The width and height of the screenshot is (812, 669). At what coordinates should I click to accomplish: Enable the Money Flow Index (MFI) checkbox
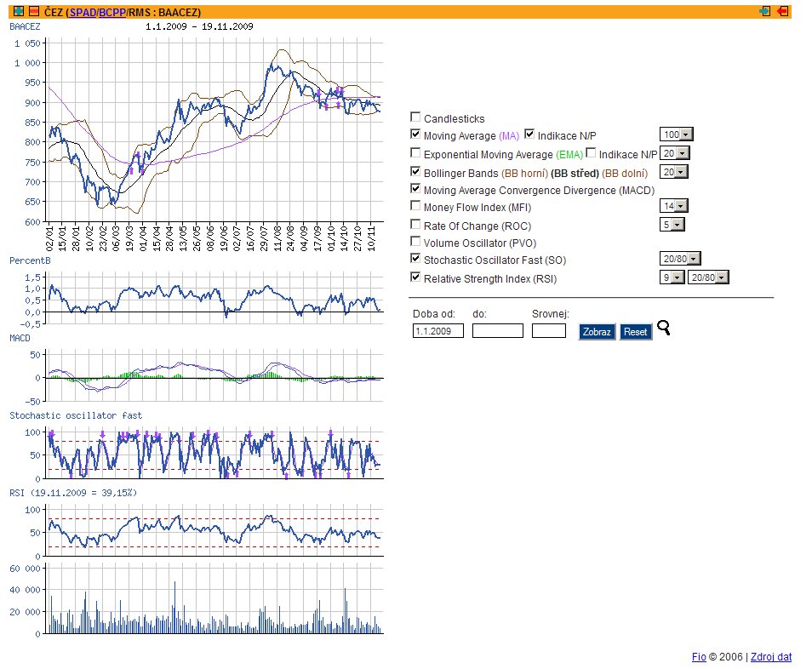[x=415, y=206]
